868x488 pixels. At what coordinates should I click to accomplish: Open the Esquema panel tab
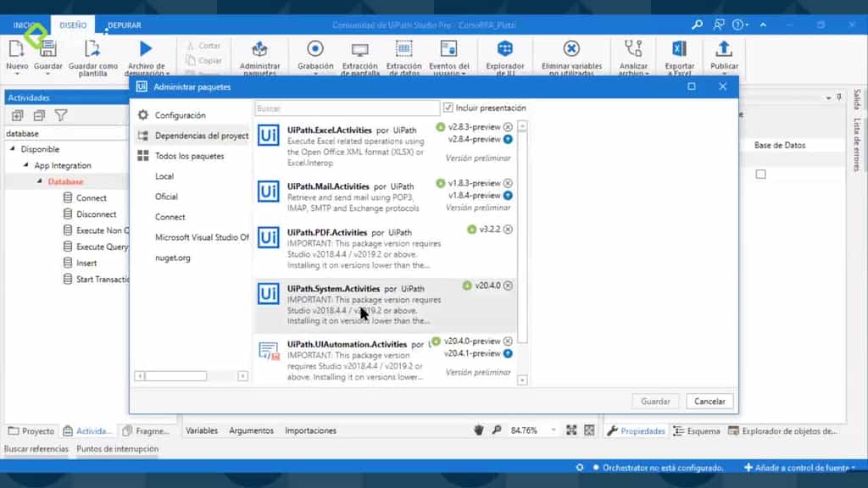pyautogui.click(x=697, y=431)
